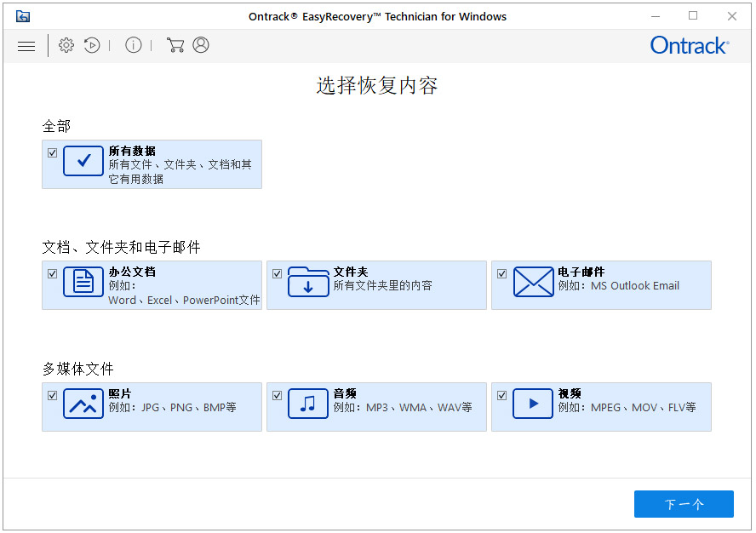Click the 电子邮件 envelope icon
The image size is (756, 533).
(x=532, y=282)
